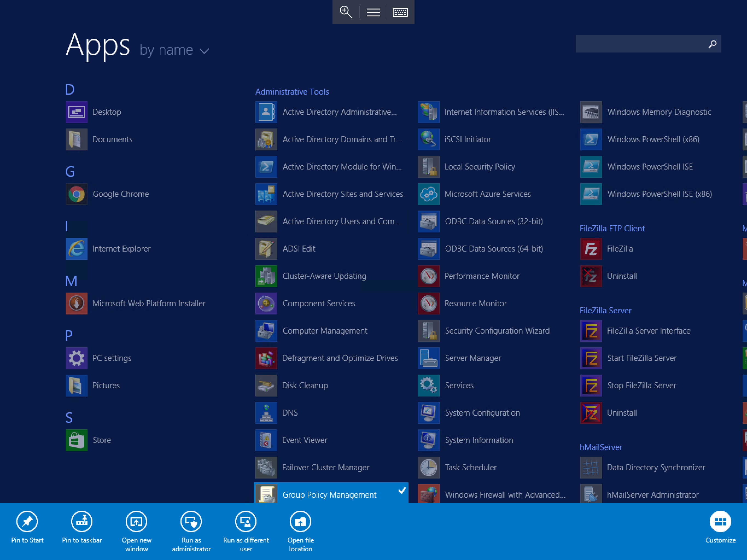This screenshot has height=560, width=747.
Task: Click the Apps search field
Action: pyautogui.click(x=648, y=44)
